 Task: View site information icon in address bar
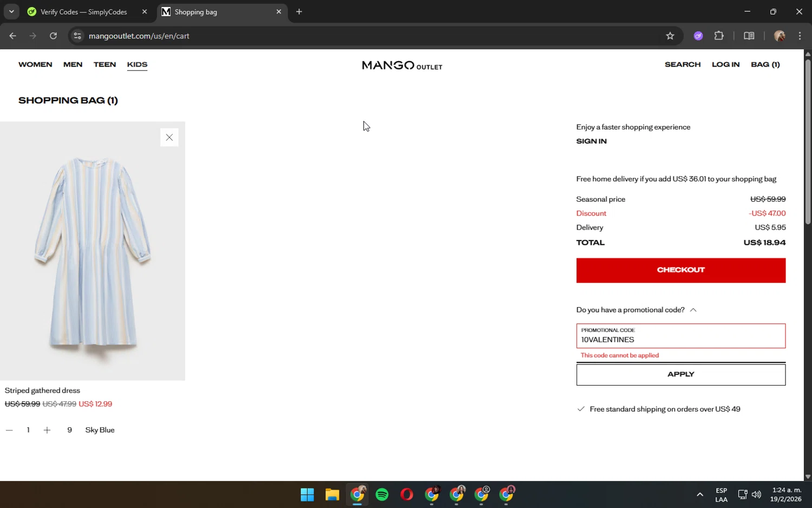coord(77,36)
